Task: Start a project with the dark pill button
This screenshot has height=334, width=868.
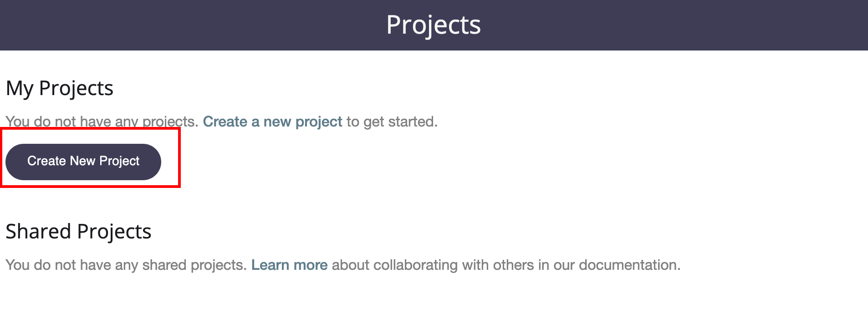Action: click(x=83, y=162)
